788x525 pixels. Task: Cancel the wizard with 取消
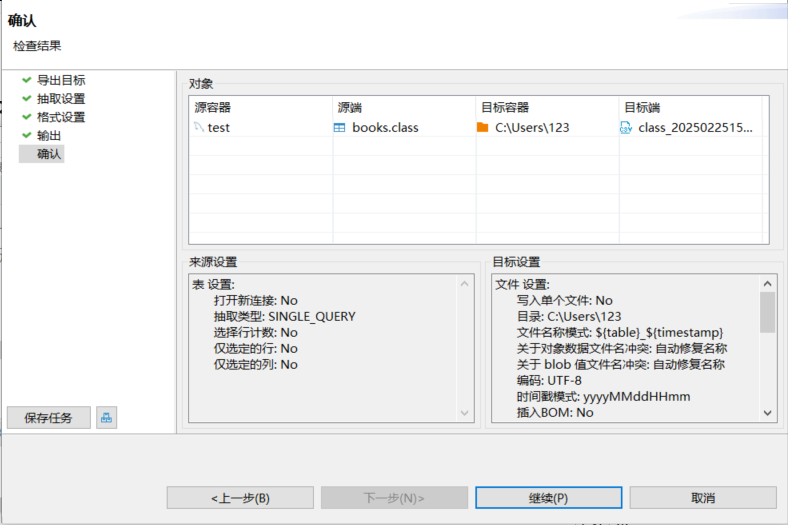702,498
